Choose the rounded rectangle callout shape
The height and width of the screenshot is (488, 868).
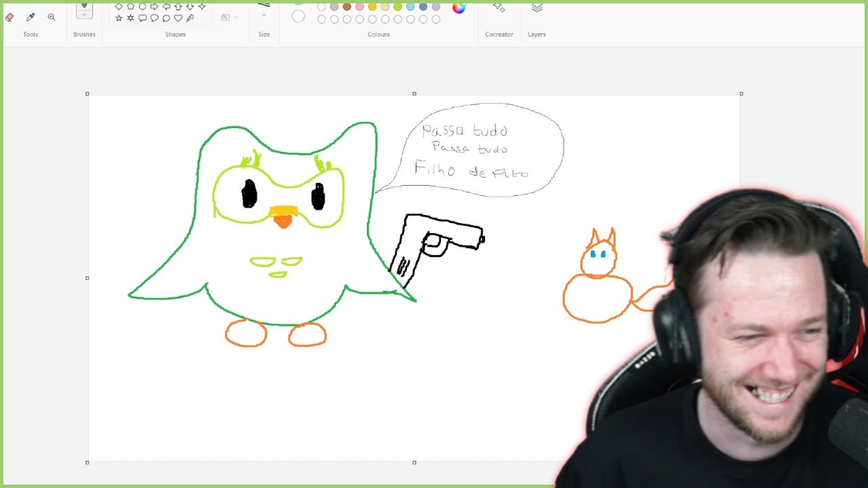pos(142,18)
